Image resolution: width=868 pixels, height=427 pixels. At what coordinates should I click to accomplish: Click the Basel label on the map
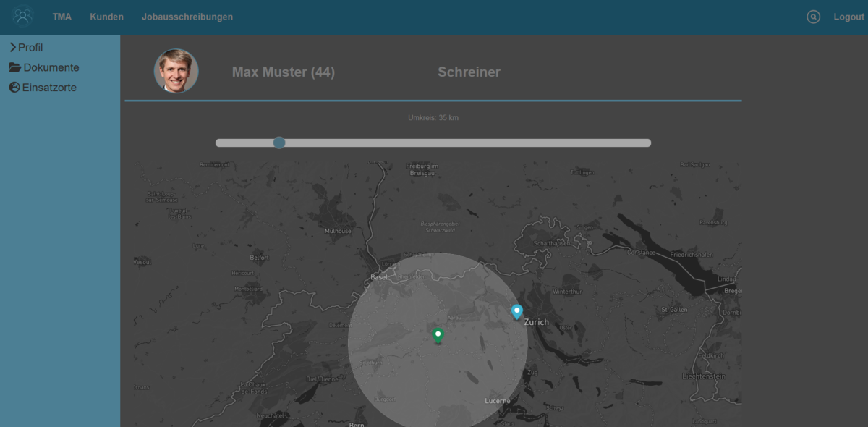coord(379,277)
